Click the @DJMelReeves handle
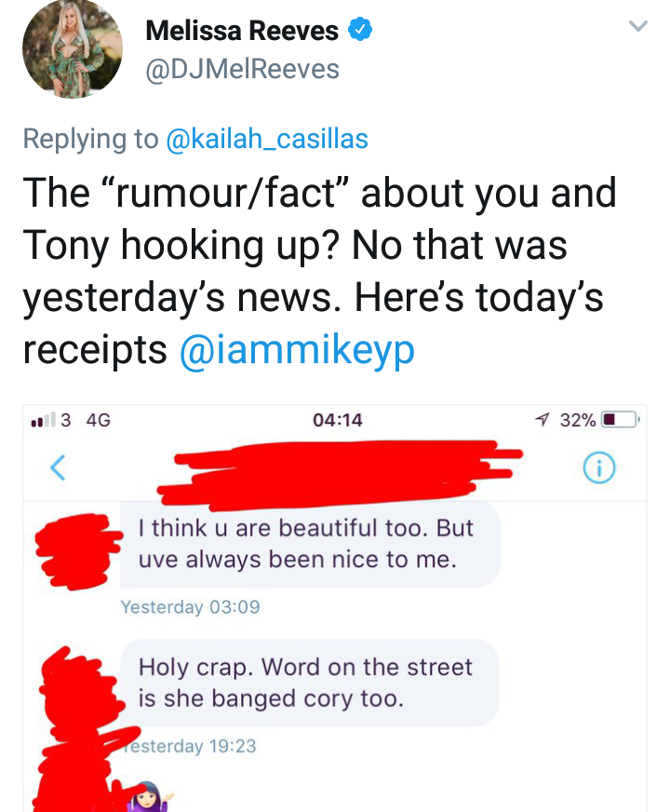Screen dimensions: 670x812 243,70
